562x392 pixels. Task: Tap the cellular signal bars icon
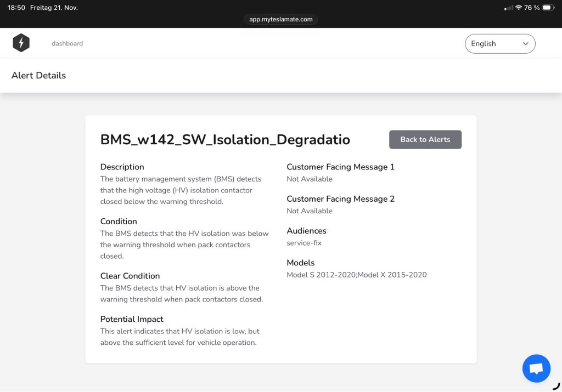click(509, 8)
